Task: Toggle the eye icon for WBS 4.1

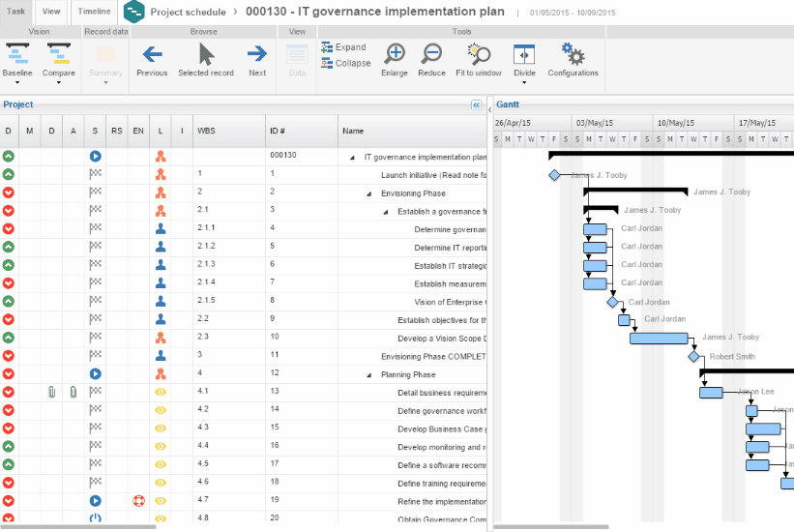Action: pos(161,392)
